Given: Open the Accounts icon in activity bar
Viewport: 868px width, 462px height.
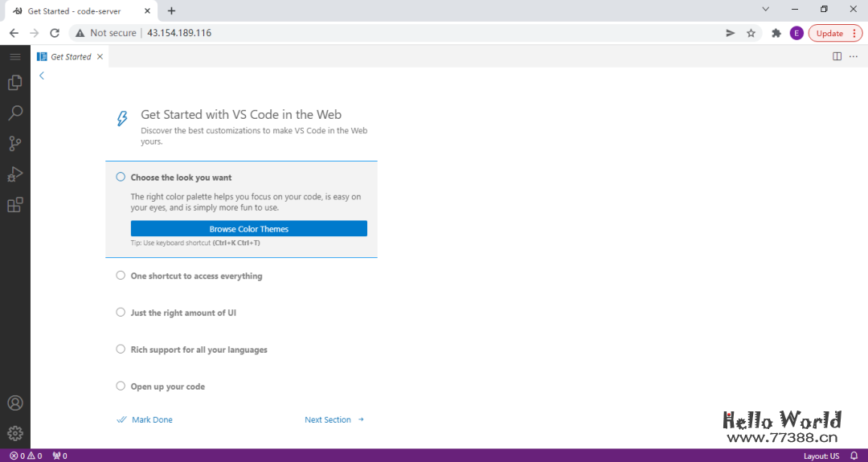Looking at the screenshot, I should (14, 403).
